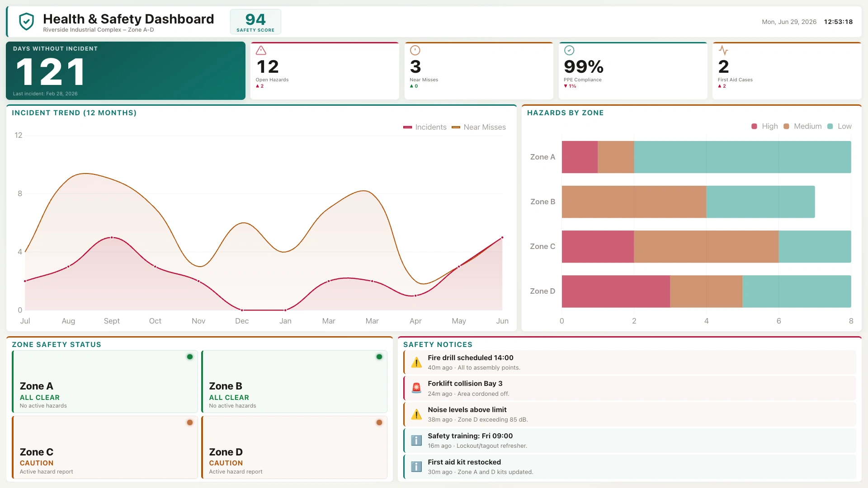The image size is (868, 488).
Task: Open the 94 Safety Score badge
Action: pyautogui.click(x=255, y=22)
